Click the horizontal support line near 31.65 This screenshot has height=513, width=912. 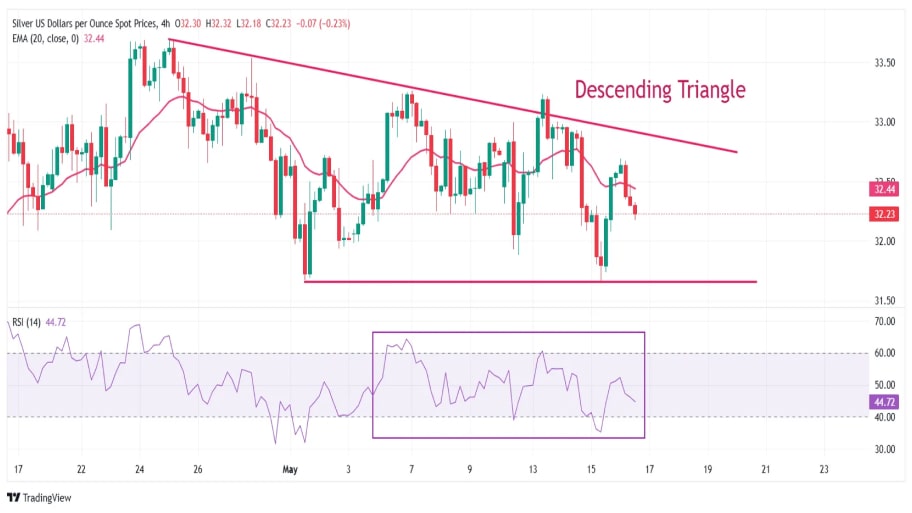[530, 282]
